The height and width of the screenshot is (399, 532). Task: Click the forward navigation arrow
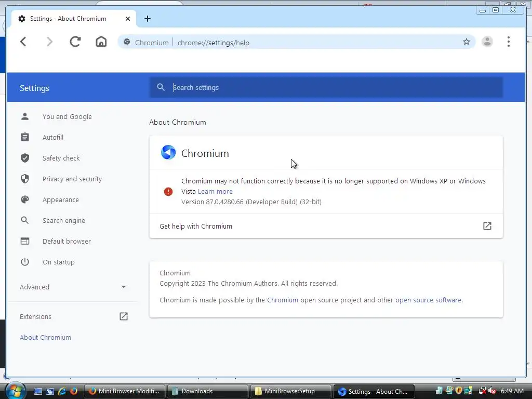click(49, 42)
